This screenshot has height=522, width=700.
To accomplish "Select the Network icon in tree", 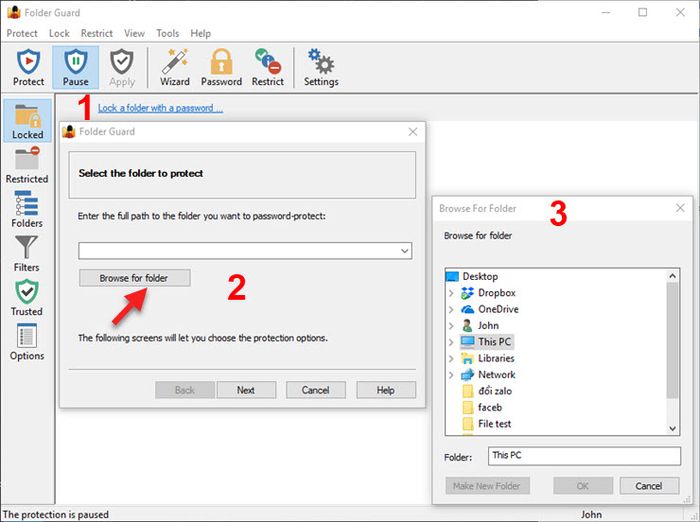I will (467, 375).
